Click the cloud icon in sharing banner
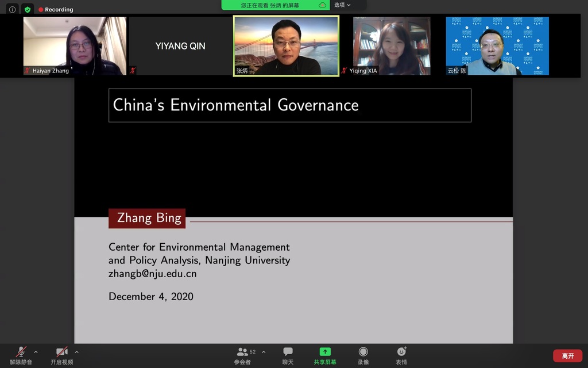The width and height of the screenshot is (588, 368). [x=322, y=5]
